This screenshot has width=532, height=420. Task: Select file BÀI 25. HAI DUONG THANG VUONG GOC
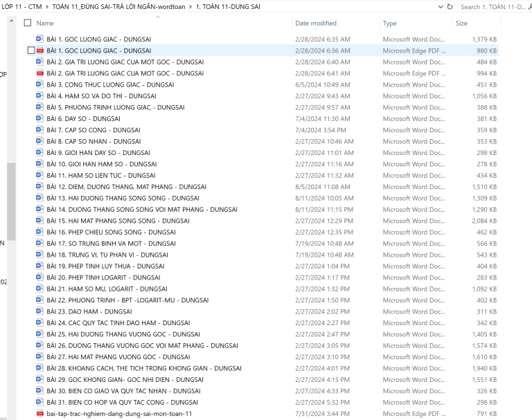coord(123,334)
